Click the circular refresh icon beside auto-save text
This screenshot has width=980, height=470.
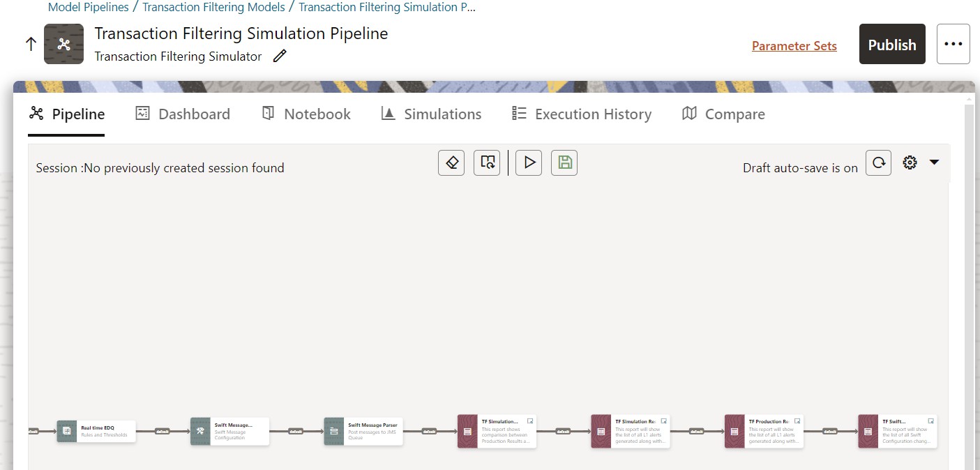[x=878, y=162]
